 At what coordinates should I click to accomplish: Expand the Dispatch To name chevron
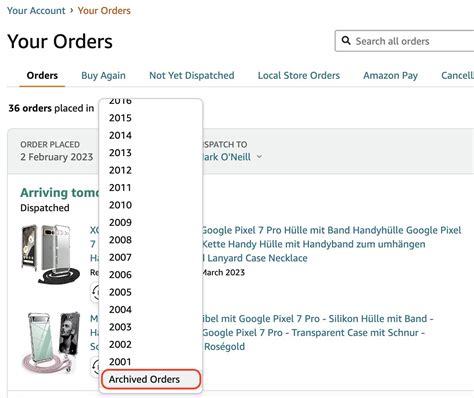pos(259,157)
